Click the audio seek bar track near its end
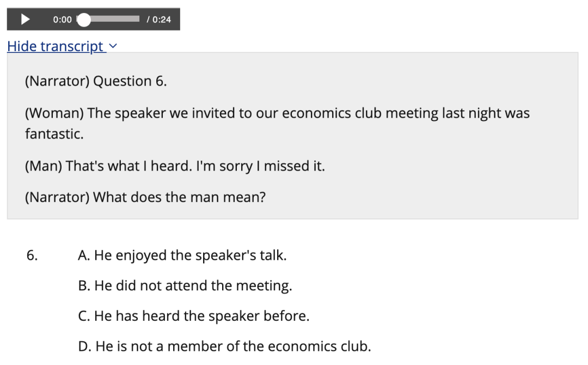Screen dimensions: 588x365 136,19
